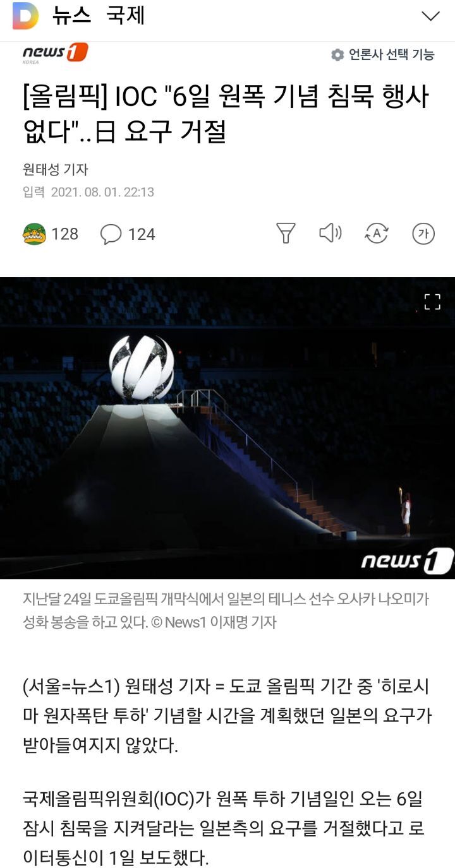This screenshot has height=868, width=455.
Task: Change font size with 가 icon
Action: click(x=423, y=234)
